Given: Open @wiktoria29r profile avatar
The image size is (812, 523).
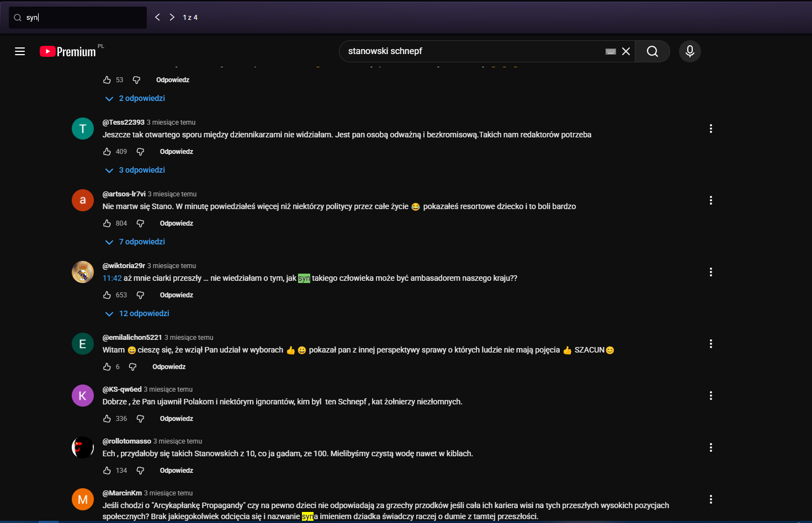Looking at the screenshot, I should tap(83, 272).
